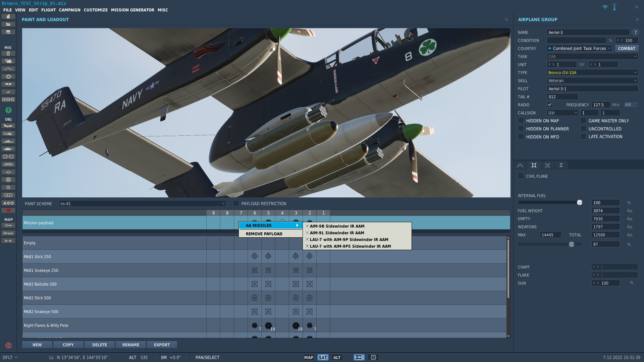Click the new mission file icon
The height and width of the screenshot is (362, 644).
(x=8, y=16)
